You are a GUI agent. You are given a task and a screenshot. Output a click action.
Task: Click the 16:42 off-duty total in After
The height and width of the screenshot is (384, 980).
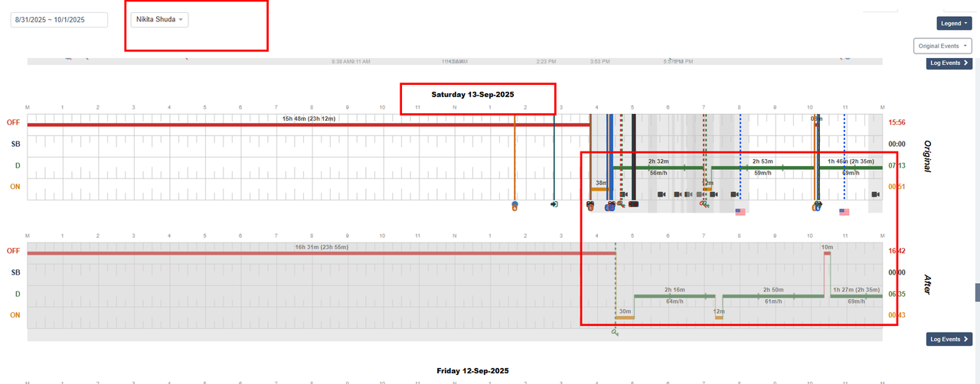[897, 251]
